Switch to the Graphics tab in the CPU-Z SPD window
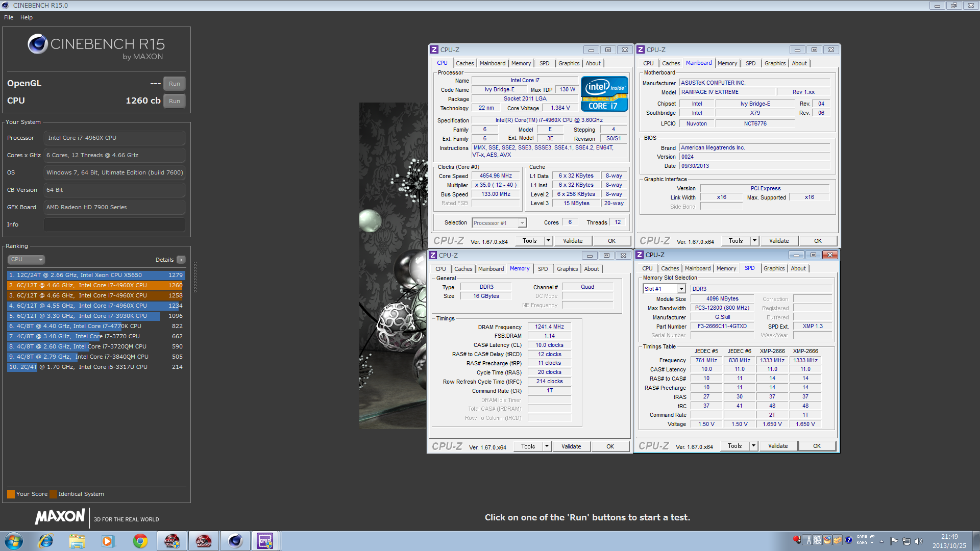This screenshot has height=551, width=980. 774,268
